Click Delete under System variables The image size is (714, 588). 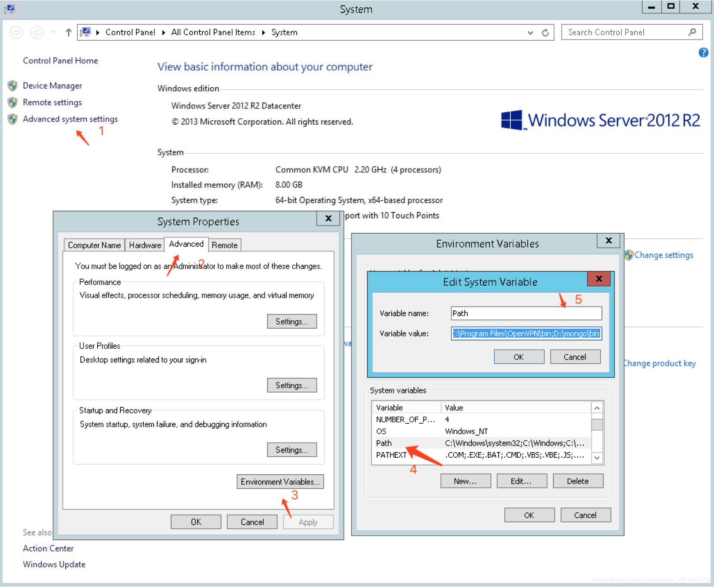point(578,481)
